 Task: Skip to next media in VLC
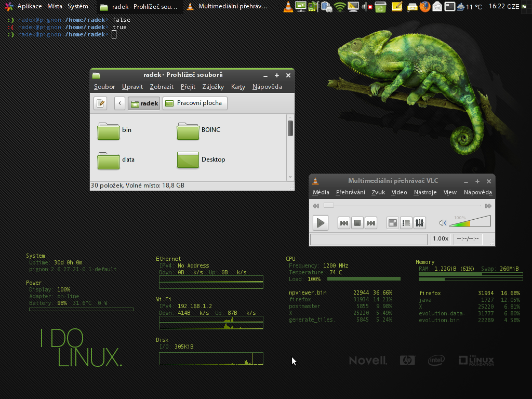click(x=370, y=223)
